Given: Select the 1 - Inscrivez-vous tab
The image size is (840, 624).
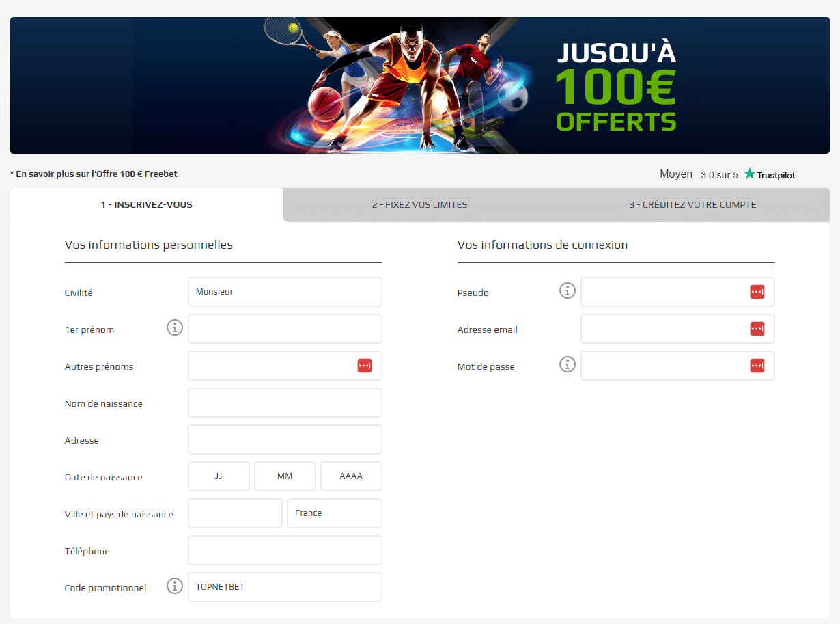Looking at the screenshot, I should (147, 204).
